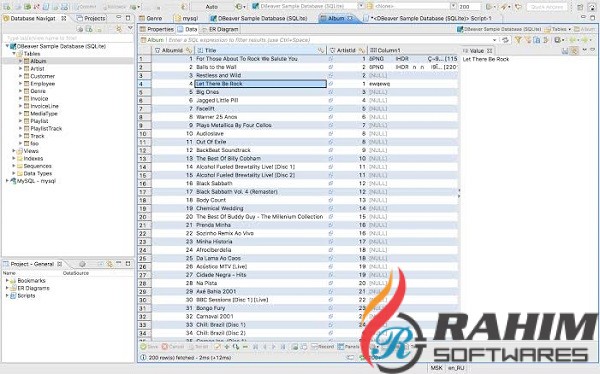Open the SQL editor icon in main toolbar

point(46,7)
